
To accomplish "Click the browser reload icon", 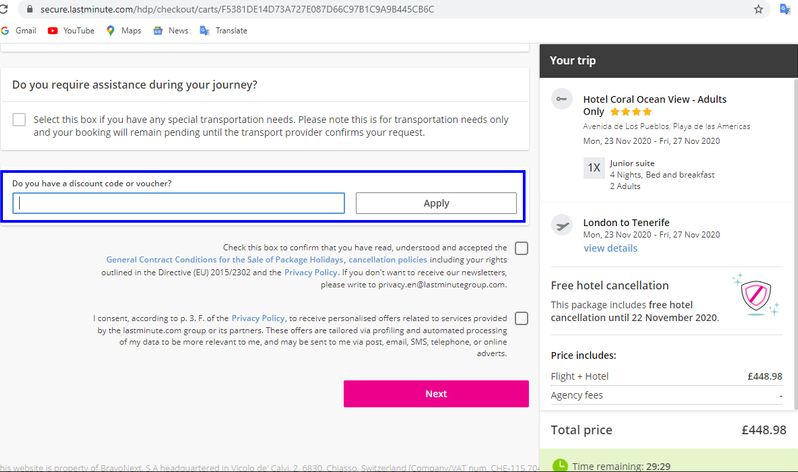I will 4,9.
